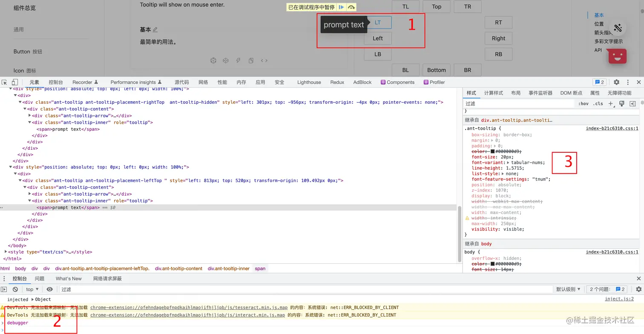This screenshot has width=644, height=334.
Task: Switch to 计算样式 tab in styles pane
Action: 494,93
